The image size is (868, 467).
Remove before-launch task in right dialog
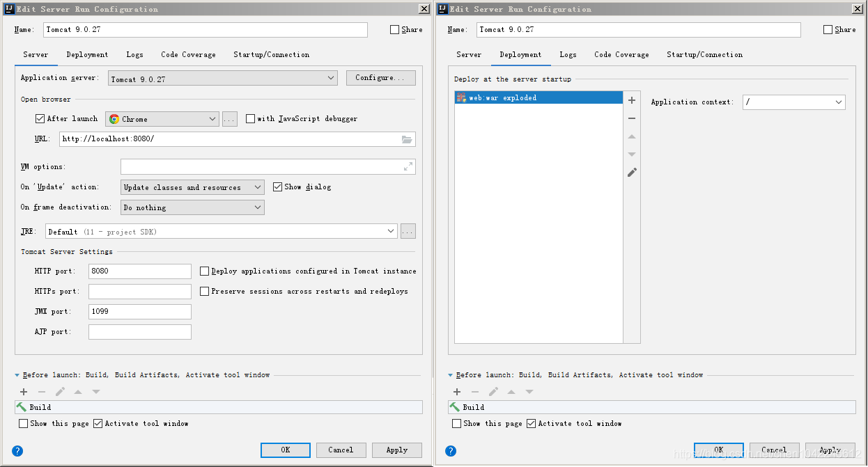pos(475,392)
